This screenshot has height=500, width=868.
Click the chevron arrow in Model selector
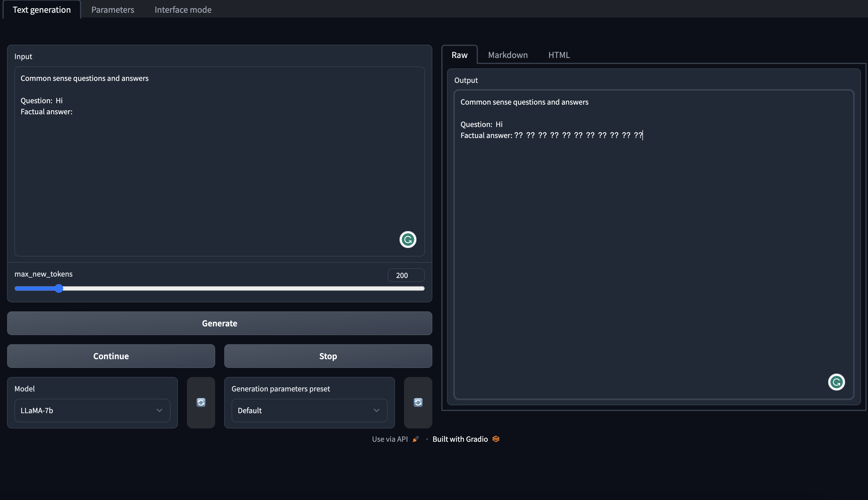tap(159, 410)
